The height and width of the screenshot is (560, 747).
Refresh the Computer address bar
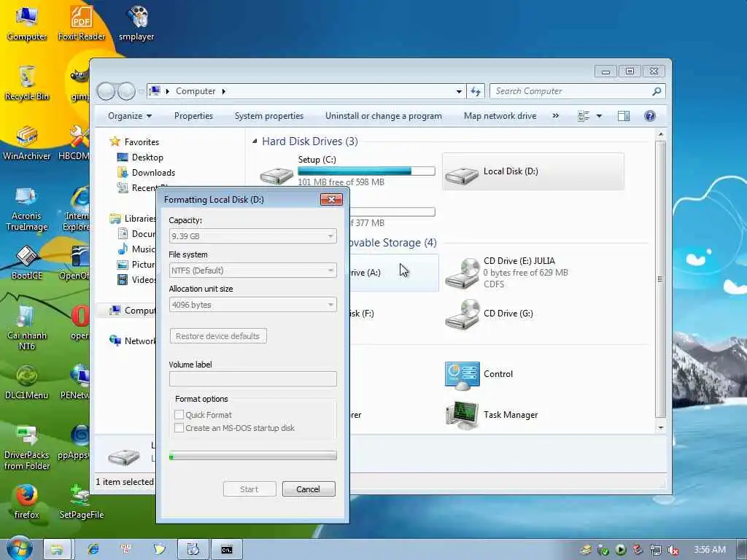tap(476, 91)
